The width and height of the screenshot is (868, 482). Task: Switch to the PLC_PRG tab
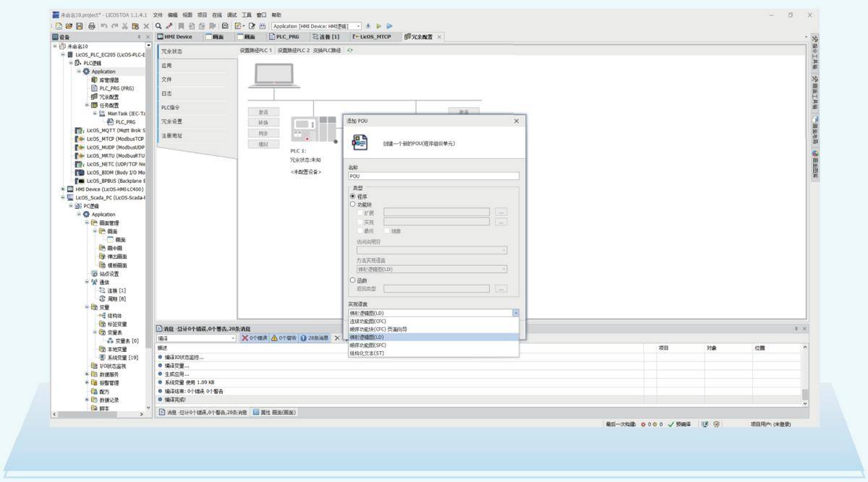287,37
